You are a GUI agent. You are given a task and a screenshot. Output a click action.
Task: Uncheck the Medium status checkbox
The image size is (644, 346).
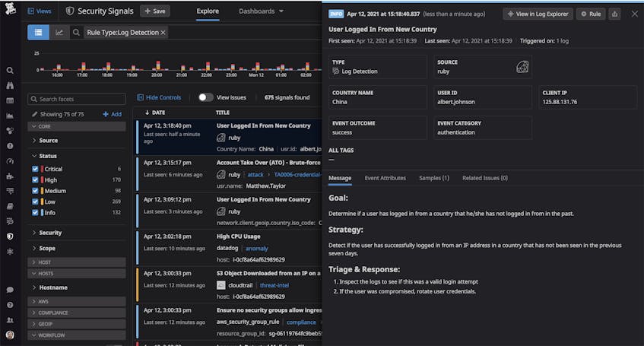(35, 191)
